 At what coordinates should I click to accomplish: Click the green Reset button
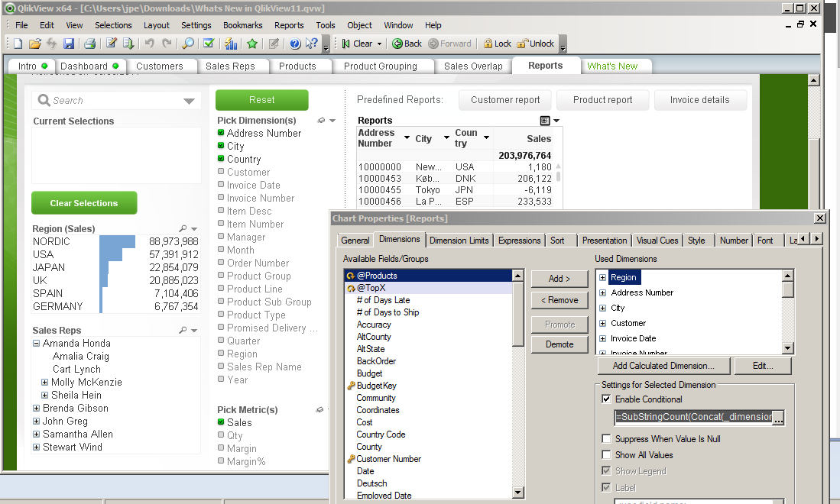[x=261, y=100]
